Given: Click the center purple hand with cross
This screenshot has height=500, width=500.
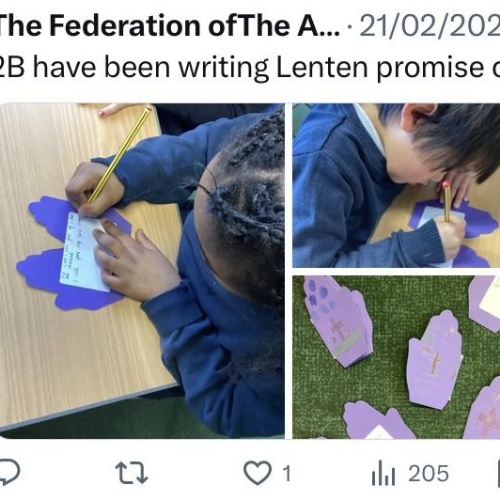Looking at the screenshot, I should click(x=435, y=360).
